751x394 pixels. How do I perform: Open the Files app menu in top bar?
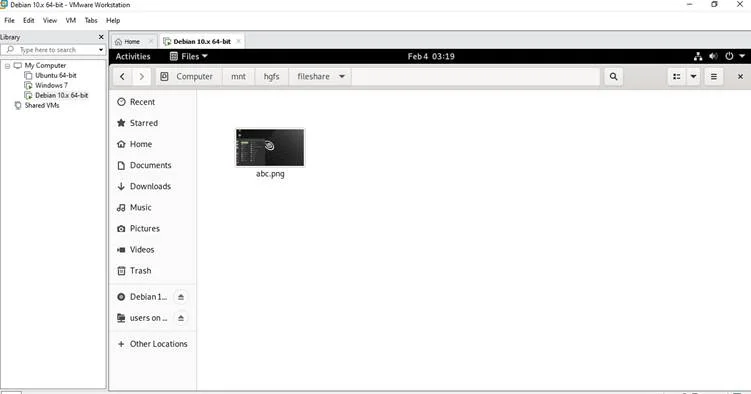point(189,56)
